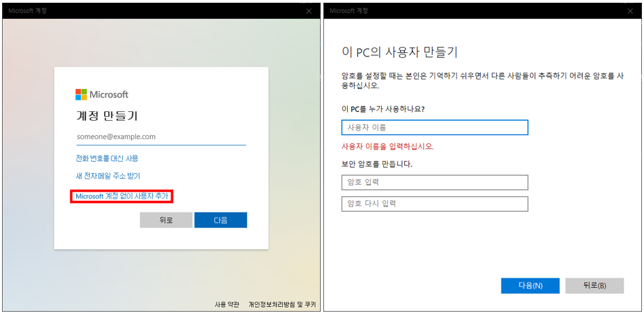
Task: Open the '새 전자 메일 주소 받기' link
Action: [108, 177]
